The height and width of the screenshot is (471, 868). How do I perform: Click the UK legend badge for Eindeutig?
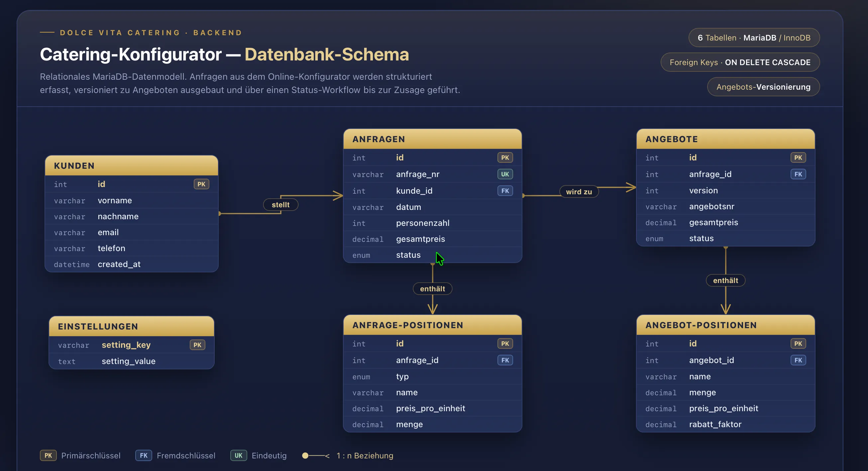pyautogui.click(x=239, y=455)
